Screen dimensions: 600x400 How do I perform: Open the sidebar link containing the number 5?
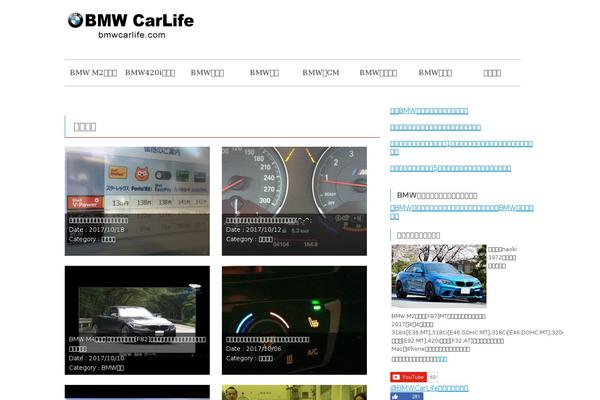coord(450,168)
